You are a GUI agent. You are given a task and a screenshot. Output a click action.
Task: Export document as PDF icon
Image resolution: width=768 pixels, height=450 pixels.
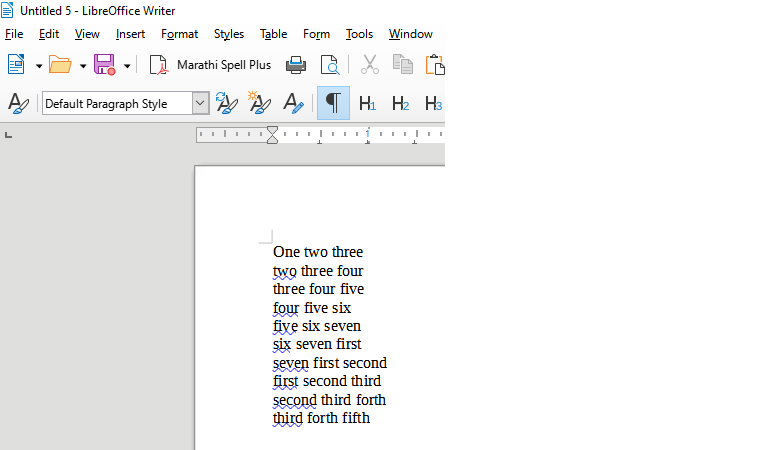click(158, 65)
